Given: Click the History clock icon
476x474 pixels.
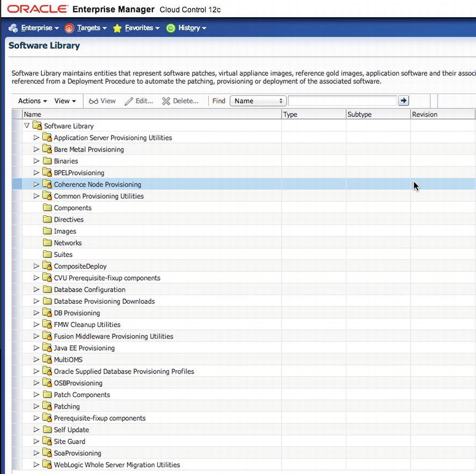Looking at the screenshot, I should click(x=170, y=28).
